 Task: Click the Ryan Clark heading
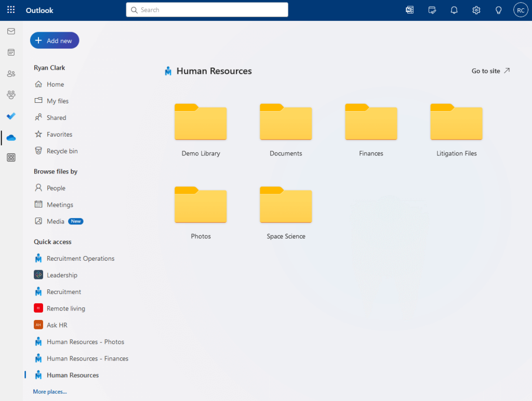point(49,68)
